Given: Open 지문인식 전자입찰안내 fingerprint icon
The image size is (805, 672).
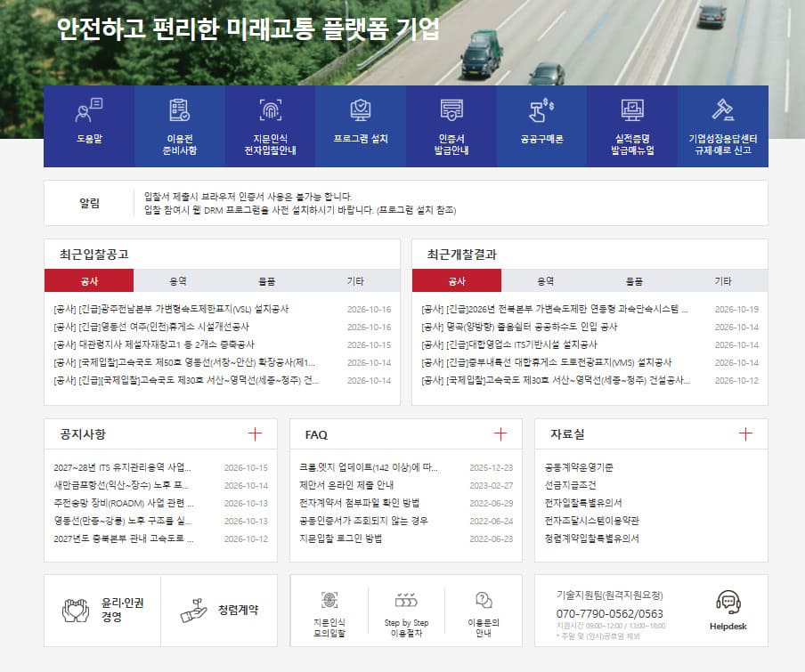Looking at the screenshot, I should click(271, 109).
